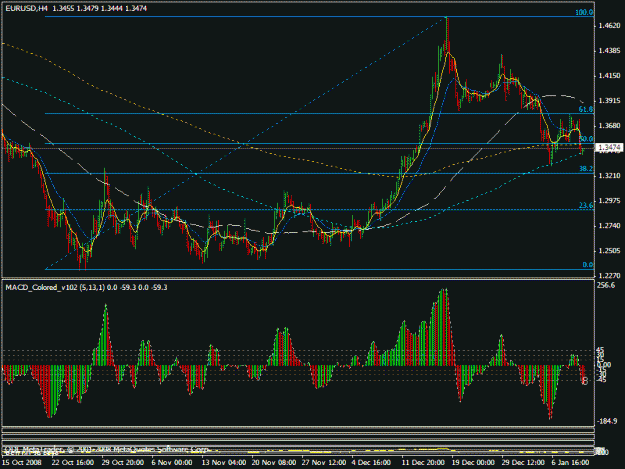Click the 1.4385 price axis value
625x469 pixels.
(609, 51)
